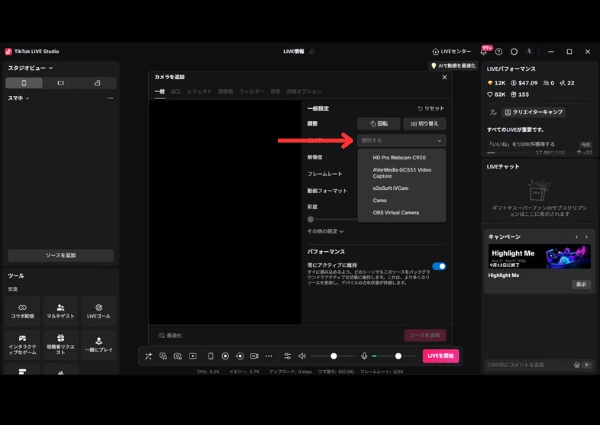Adjust the speaker volume slider
Screen dimensions: 600x425
(x=334, y=356)
